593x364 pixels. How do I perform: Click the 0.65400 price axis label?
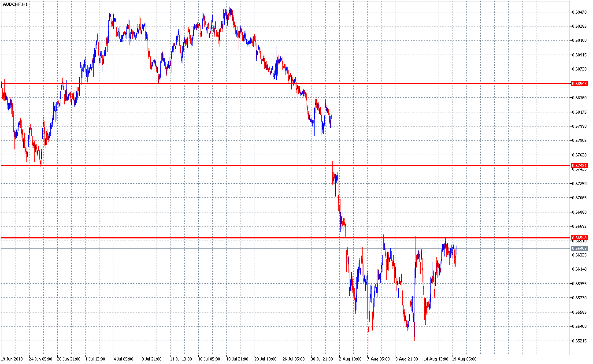coord(579,327)
